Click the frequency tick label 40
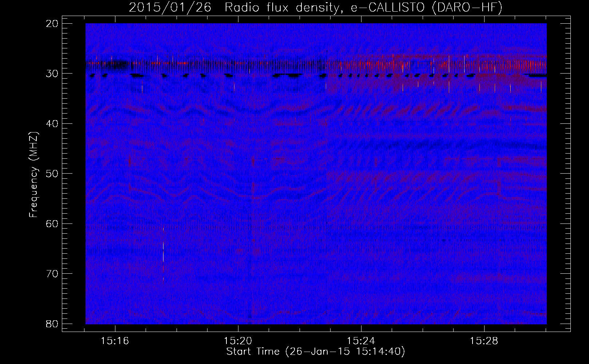 (x=52, y=124)
